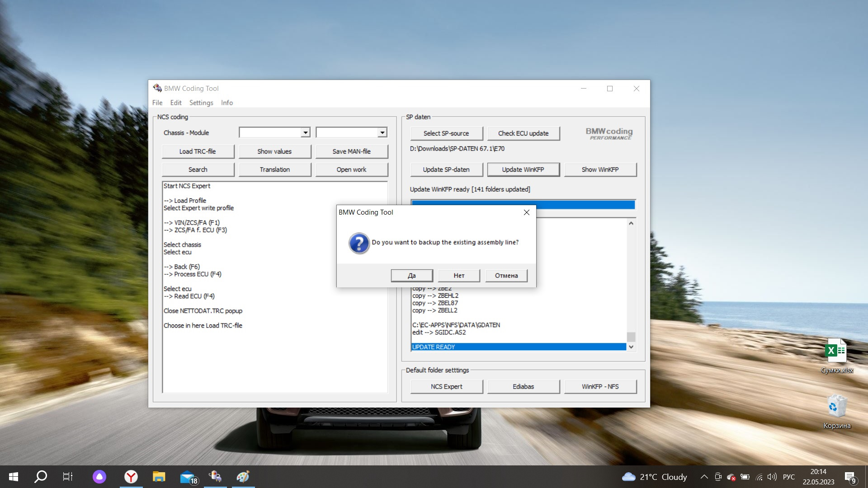Click the Нет button in dialog

pyautogui.click(x=459, y=276)
